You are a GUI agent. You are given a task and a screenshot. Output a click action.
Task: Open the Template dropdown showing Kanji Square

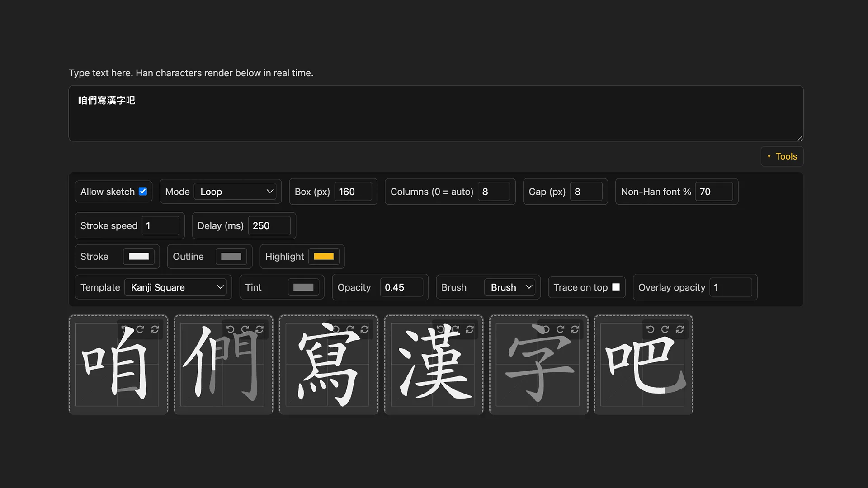pyautogui.click(x=176, y=287)
